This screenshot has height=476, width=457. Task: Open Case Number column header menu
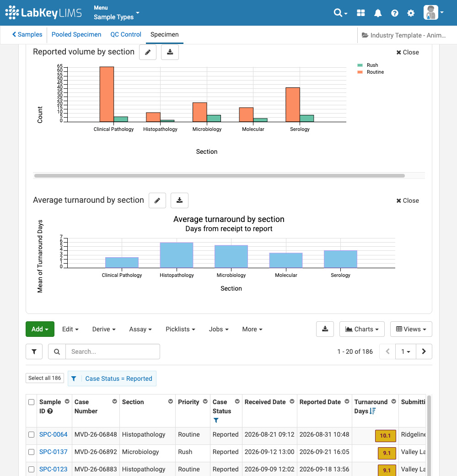point(115,401)
